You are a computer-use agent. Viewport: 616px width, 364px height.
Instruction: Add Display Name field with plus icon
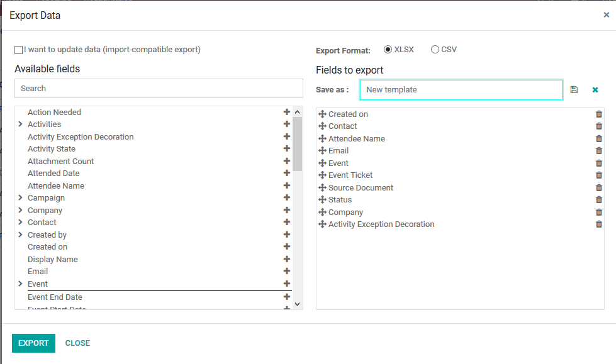point(287,259)
